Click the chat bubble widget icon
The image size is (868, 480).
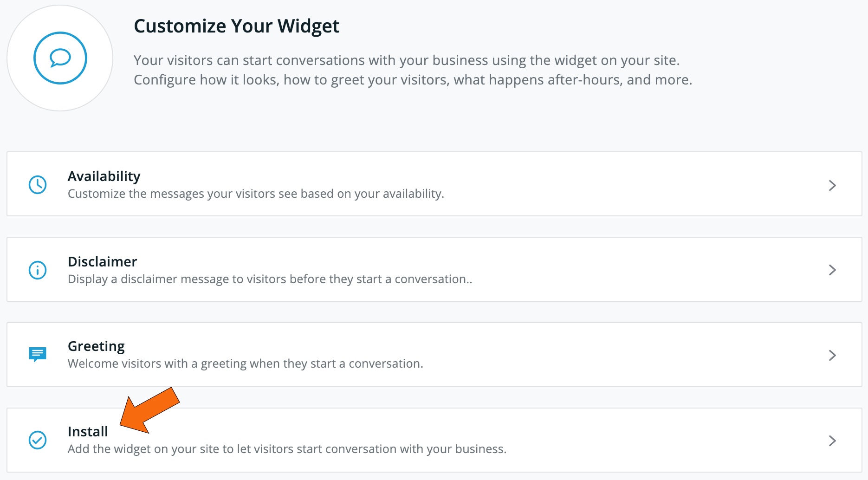tap(60, 58)
